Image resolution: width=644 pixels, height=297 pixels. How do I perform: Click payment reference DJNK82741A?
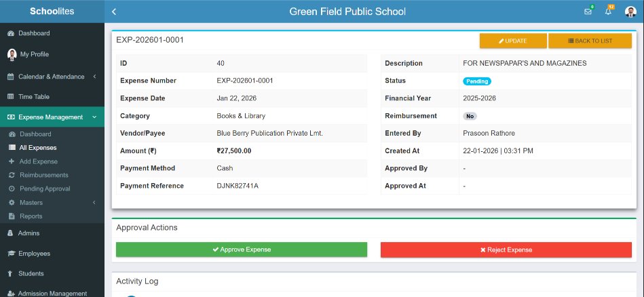(238, 186)
